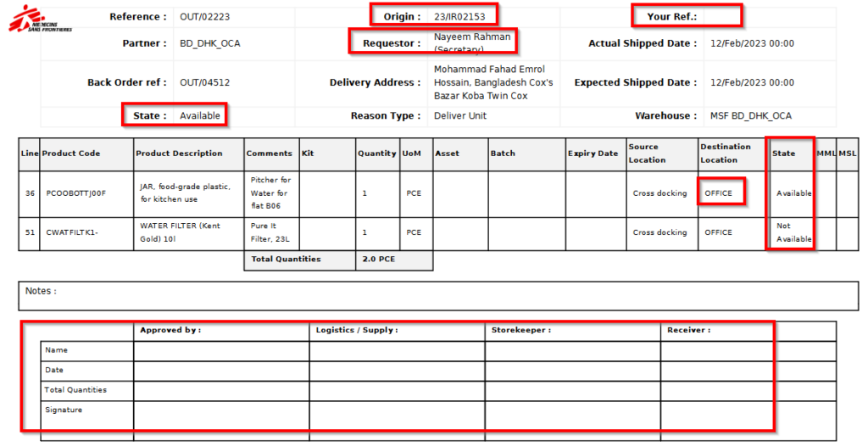Image resolution: width=868 pixels, height=447 pixels.
Task: Click the Total Quantities label under table
Action: pyautogui.click(x=286, y=260)
